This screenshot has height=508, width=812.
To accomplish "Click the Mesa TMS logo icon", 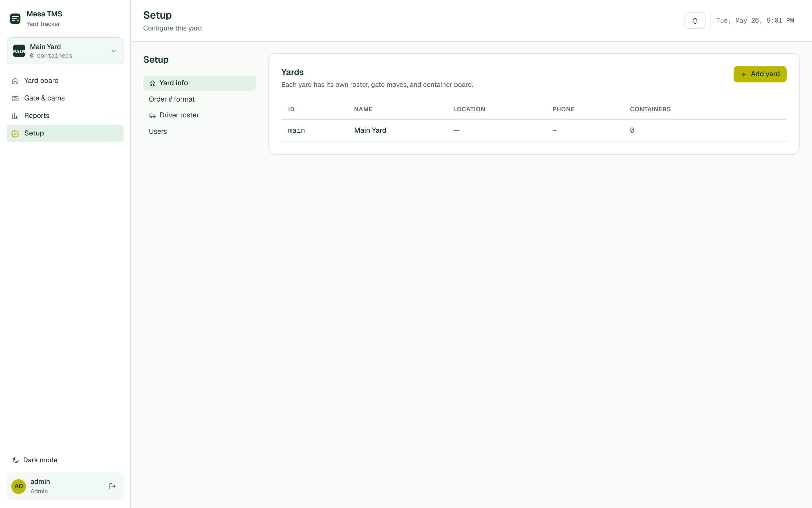I will click(x=15, y=18).
